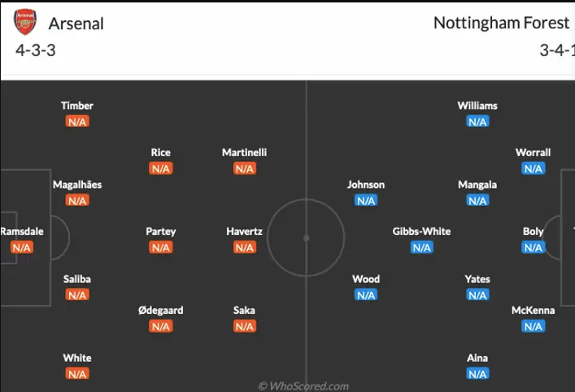Select Havertz's player name
Image resolution: width=575 pixels, height=392 pixels.
(245, 232)
